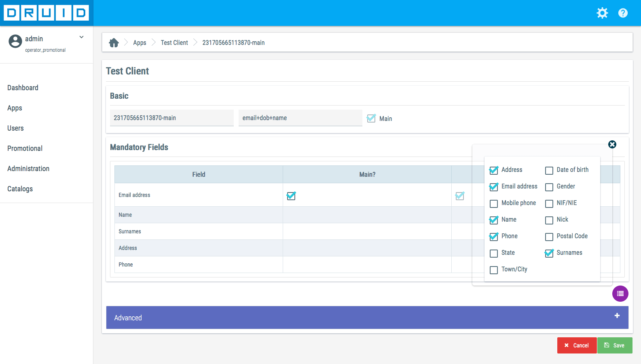Expand the Advanced section
641x364 pixels.
[367, 317]
